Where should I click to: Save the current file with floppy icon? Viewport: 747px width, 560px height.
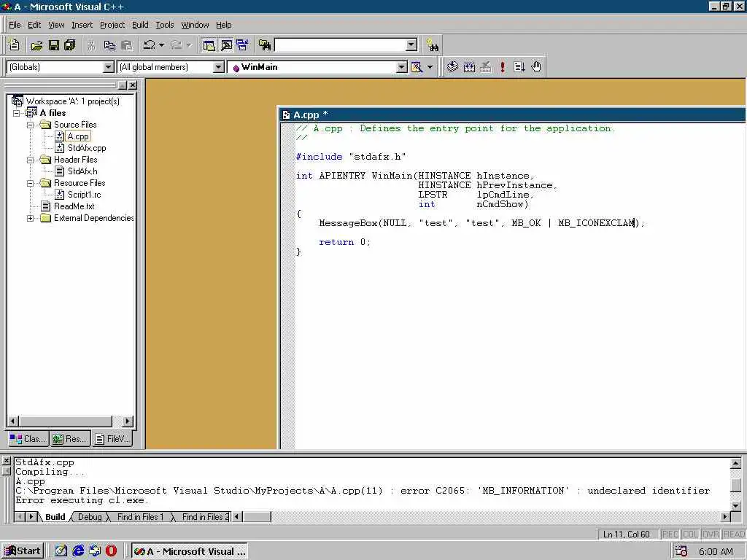[x=54, y=45]
